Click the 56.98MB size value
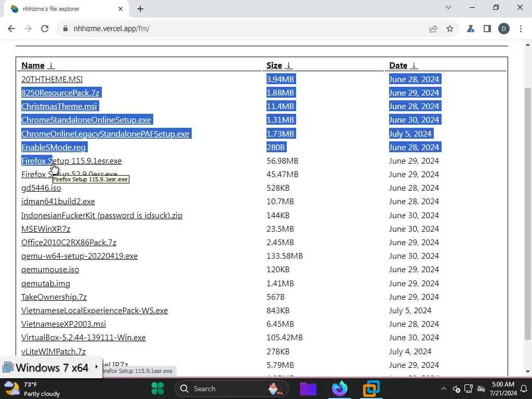Image resolution: width=532 pixels, height=399 pixels. point(282,161)
